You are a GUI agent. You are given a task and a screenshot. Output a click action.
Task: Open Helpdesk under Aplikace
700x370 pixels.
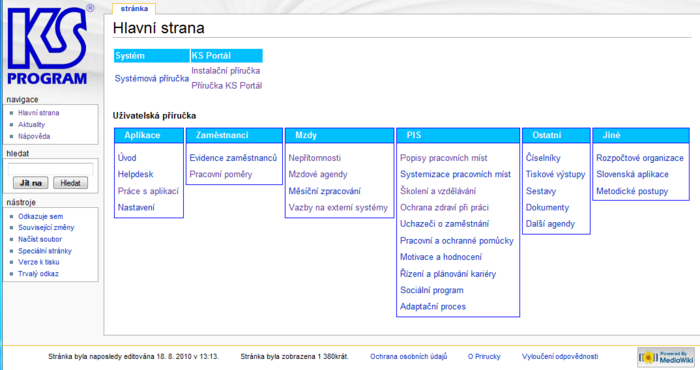click(x=135, y=174)
